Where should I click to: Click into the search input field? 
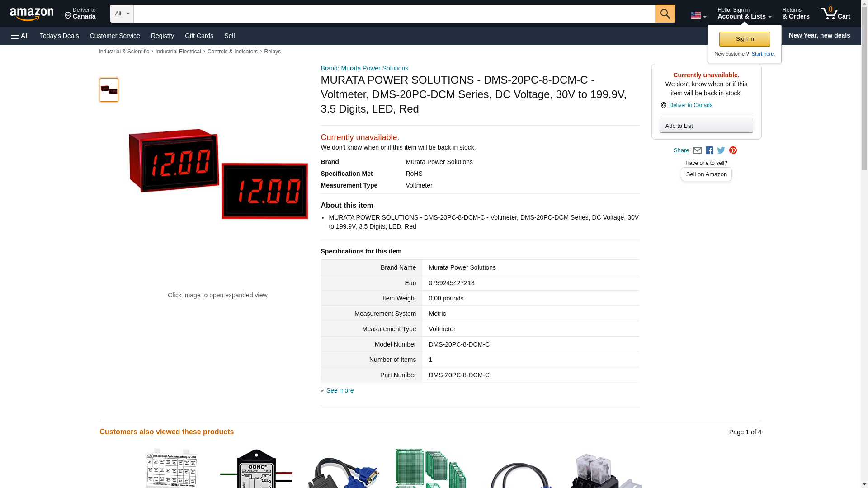point(393,14)
